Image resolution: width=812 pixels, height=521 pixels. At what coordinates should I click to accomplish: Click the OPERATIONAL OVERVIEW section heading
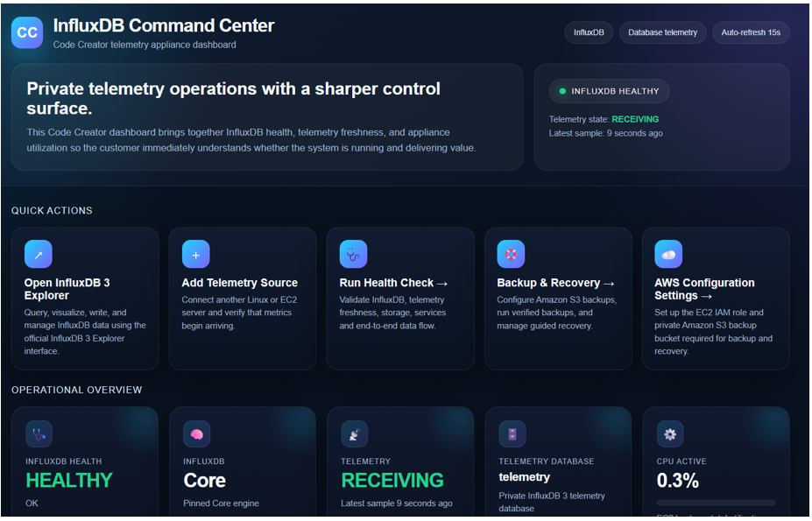pos(76,390)
